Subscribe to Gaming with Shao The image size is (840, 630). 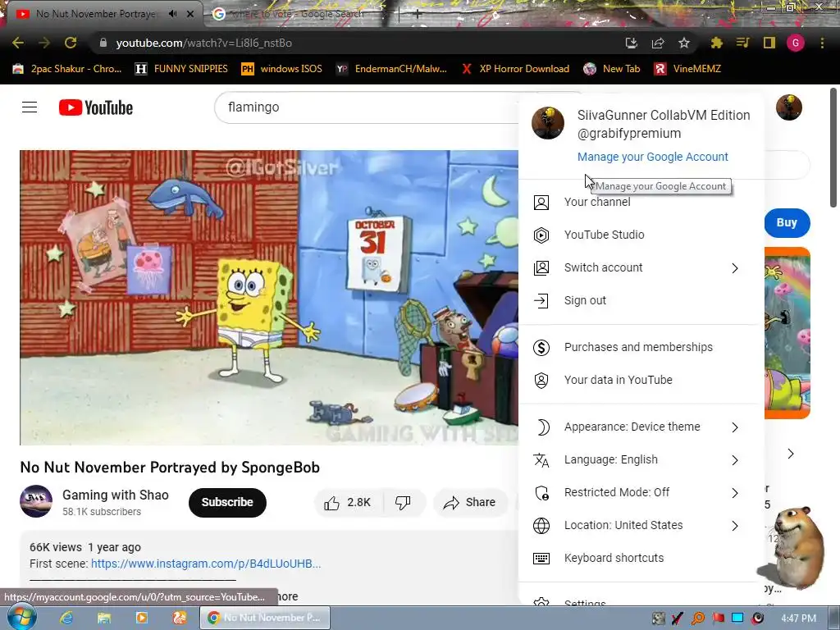[x=227, y=503]
